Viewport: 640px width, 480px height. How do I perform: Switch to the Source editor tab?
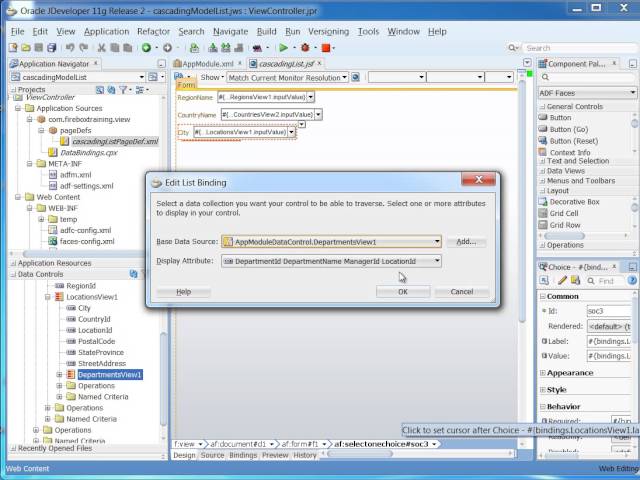pos(212,455)
